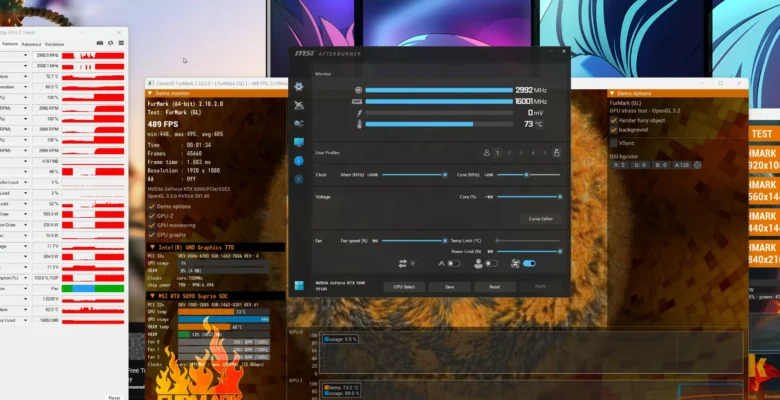Image resolution: width=780 pixels, height=400 pixels.
Task: Click the A: 128 field under OSI bgcolor
Action: [x=682, y=165]
